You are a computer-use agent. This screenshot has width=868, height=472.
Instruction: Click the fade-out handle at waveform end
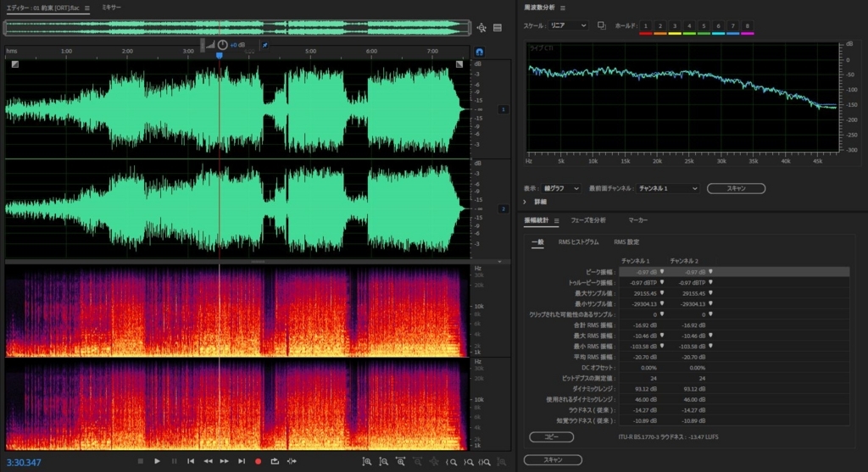(459, 64)
